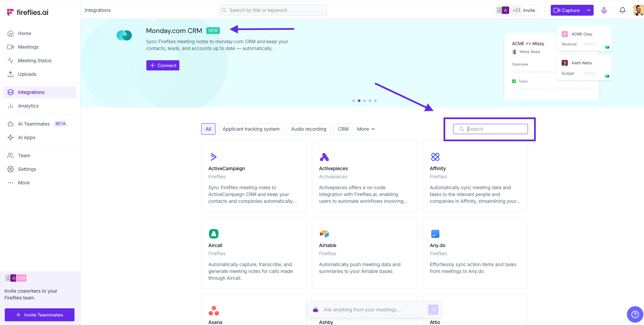Filter by Applicant tracking system
Screen dimensions: 644x325
[x=251, y=129]
